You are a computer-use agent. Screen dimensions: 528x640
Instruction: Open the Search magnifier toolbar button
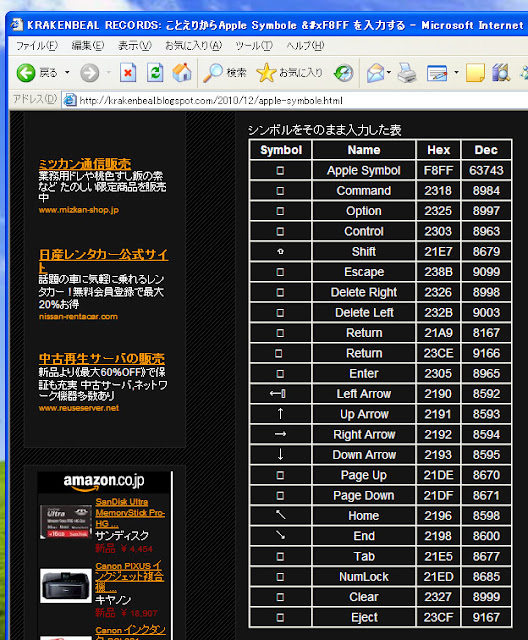pos(224,73)
